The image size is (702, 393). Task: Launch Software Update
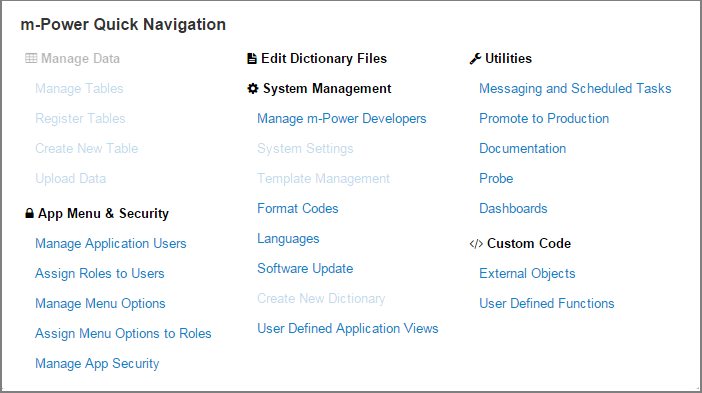tap(305, 269)
